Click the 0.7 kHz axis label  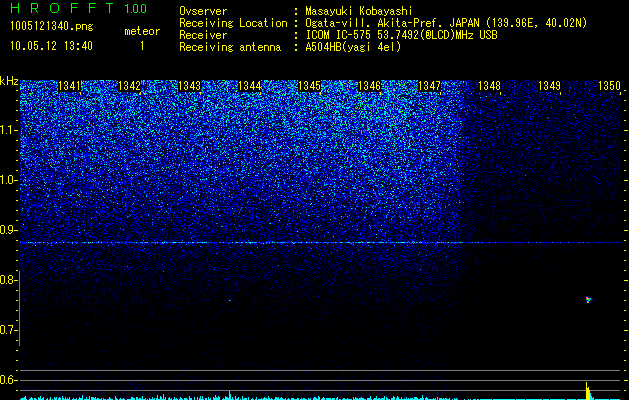click(x=8, y=330)
